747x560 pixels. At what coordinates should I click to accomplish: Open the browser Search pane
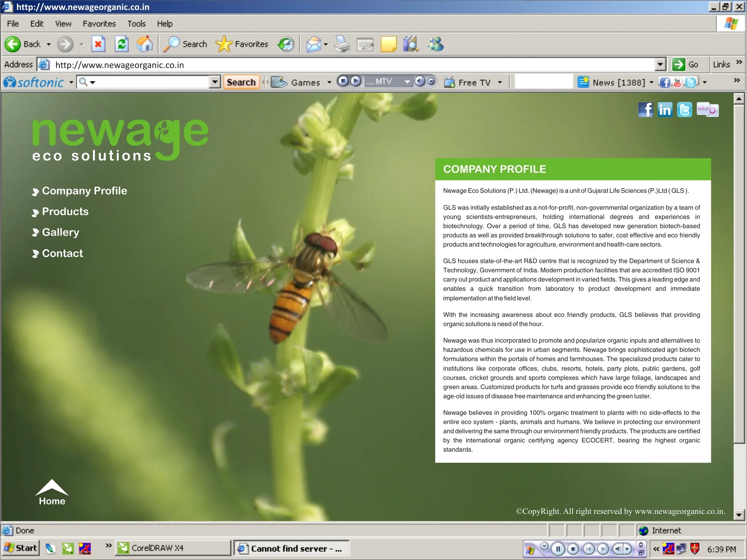(185, 44)
